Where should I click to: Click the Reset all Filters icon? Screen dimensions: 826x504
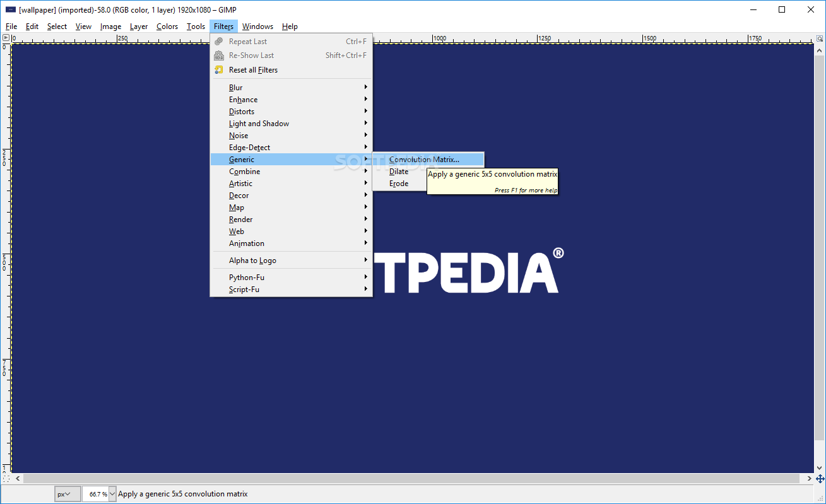point(219,70)
